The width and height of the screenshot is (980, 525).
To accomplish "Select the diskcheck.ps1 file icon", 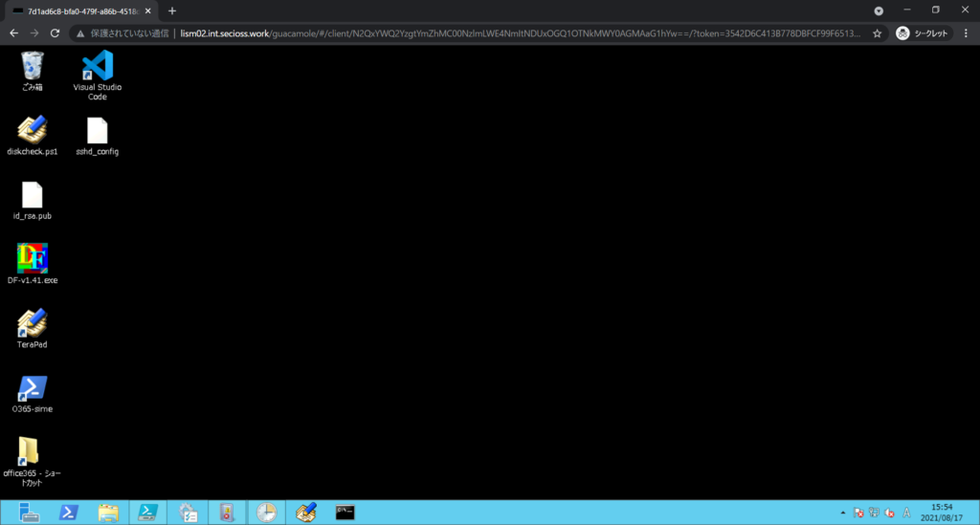I will [33, 130].
